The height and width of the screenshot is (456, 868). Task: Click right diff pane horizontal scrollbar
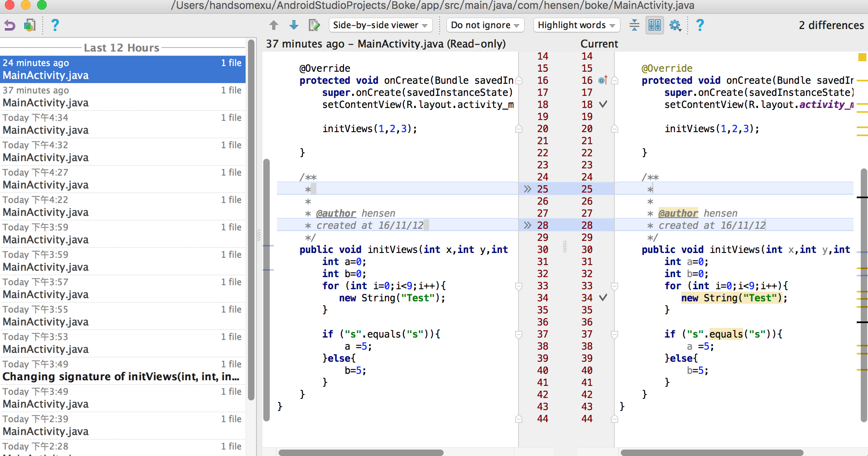[x=712, y=452]
